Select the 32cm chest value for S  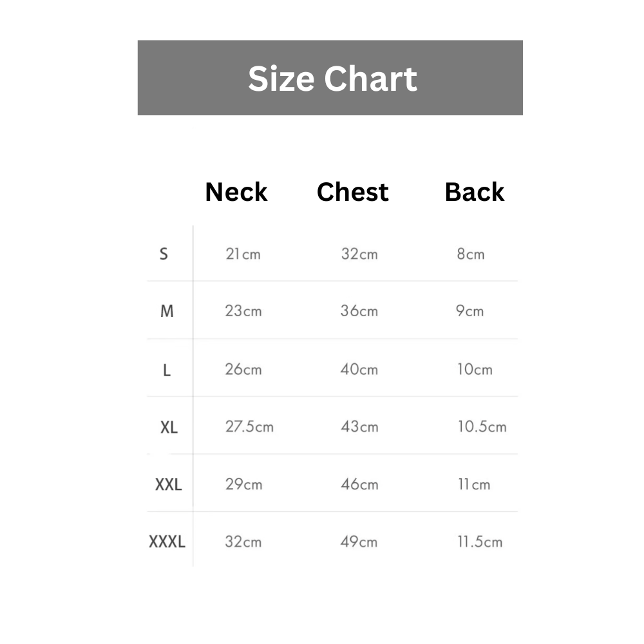click(359, 254)
